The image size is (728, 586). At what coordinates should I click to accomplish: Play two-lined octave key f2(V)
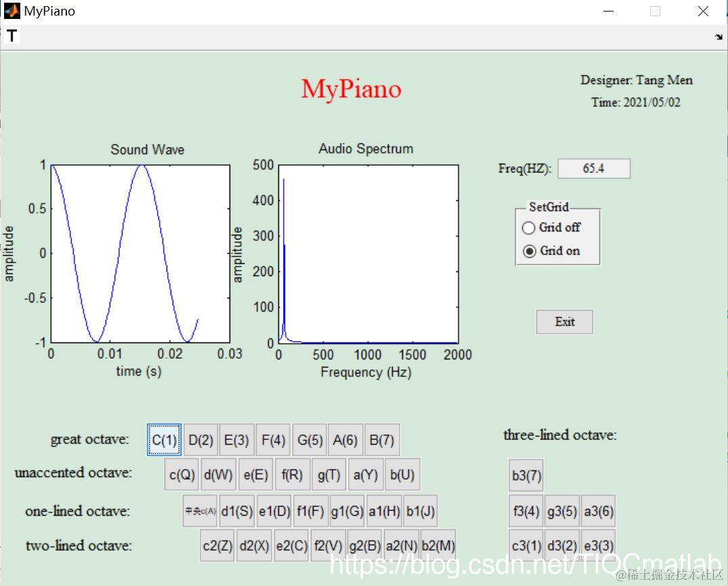pyautogui.click(x=328, y=545)
